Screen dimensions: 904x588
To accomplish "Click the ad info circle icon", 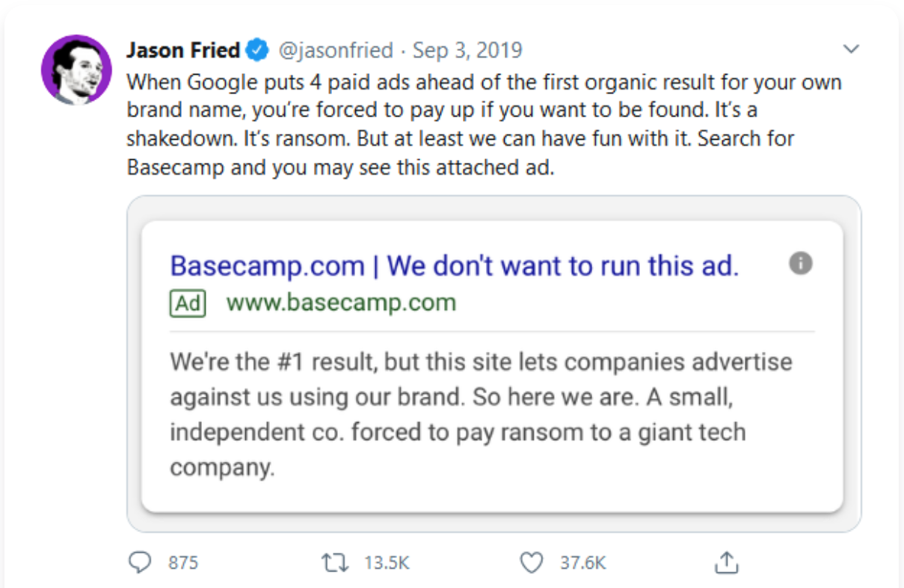I will tap(800, 264).
